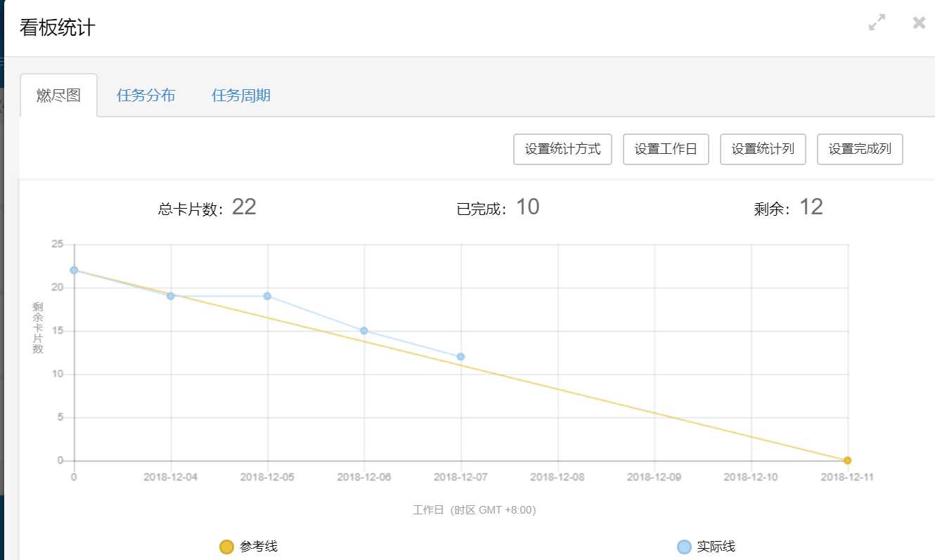Image resolution: width=935 pixels, height=560 pixels.
Task: Click the 看板统计 dialog title
Action: pos(57,28)
